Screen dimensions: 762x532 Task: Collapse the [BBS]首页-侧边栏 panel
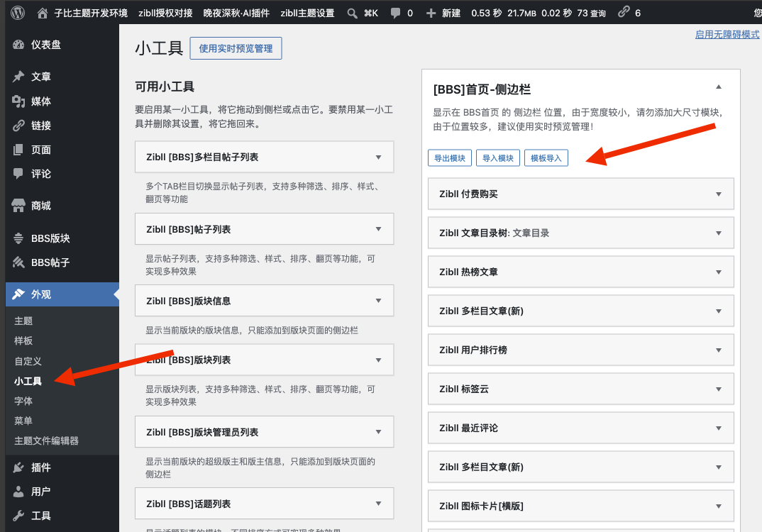(718, 87)
